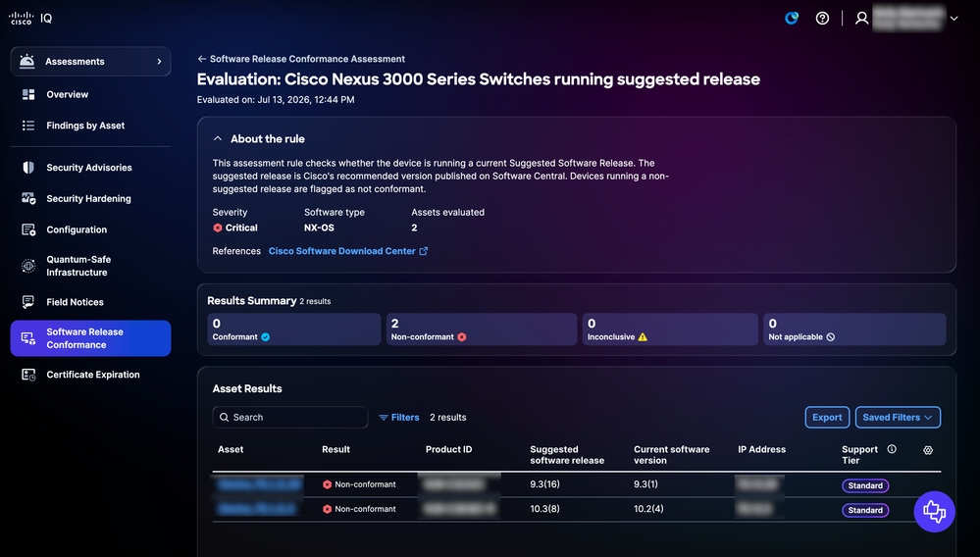The height and width of the screenshot is (557, 980).
Task: Sort by the Result column header
Action: (x=335, y=449)
